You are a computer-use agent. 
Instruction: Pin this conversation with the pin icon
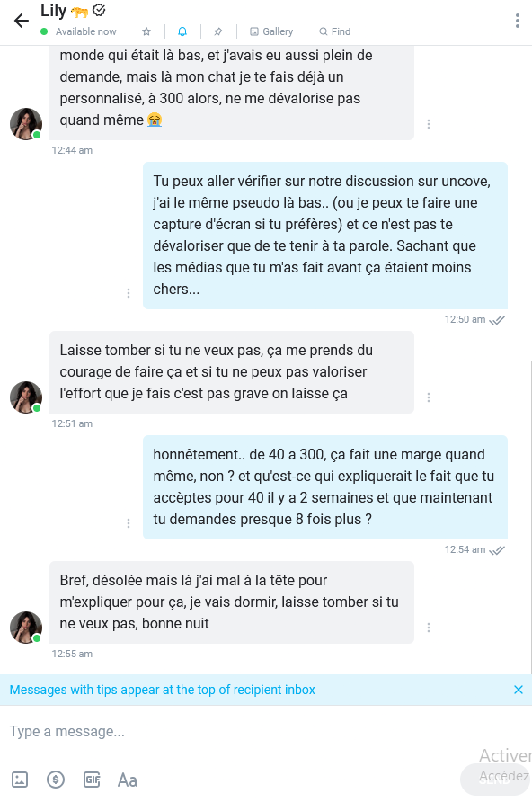point(218,31)
